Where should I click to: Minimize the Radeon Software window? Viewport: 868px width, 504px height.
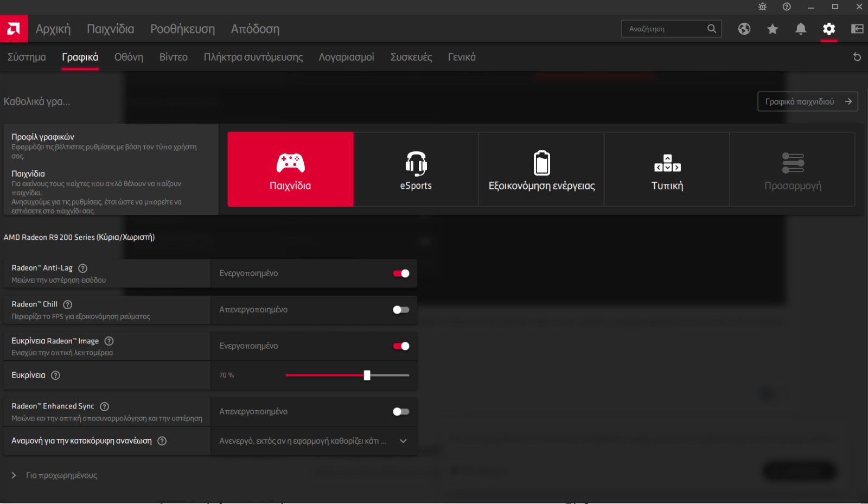[x=811, y=7]
